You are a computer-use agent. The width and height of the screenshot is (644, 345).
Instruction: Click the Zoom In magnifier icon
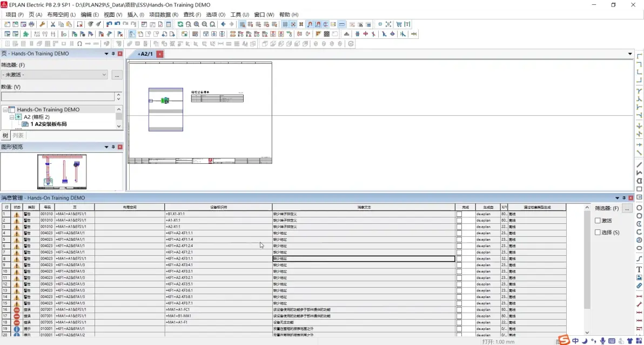click(197, 24)
